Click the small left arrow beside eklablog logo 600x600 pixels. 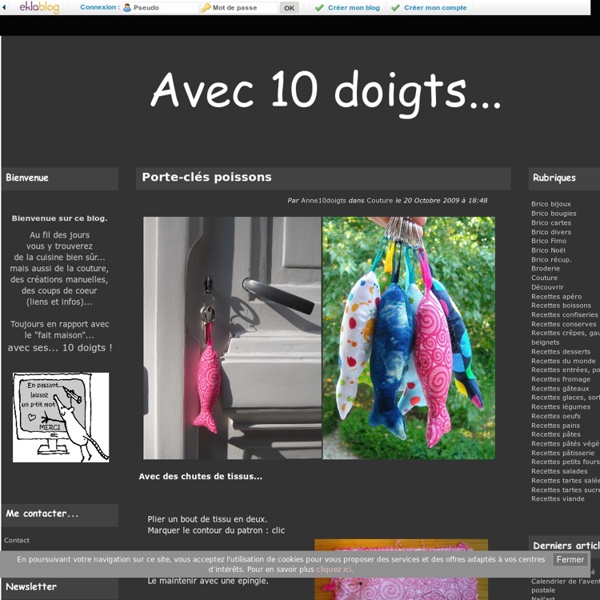[x=4, y=7]
